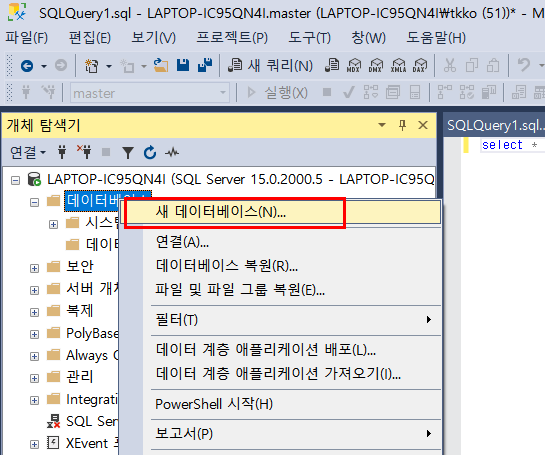Screen dimensions: 545x455
Task: Click the New Project toolbar icon
Action: (91, 66)
